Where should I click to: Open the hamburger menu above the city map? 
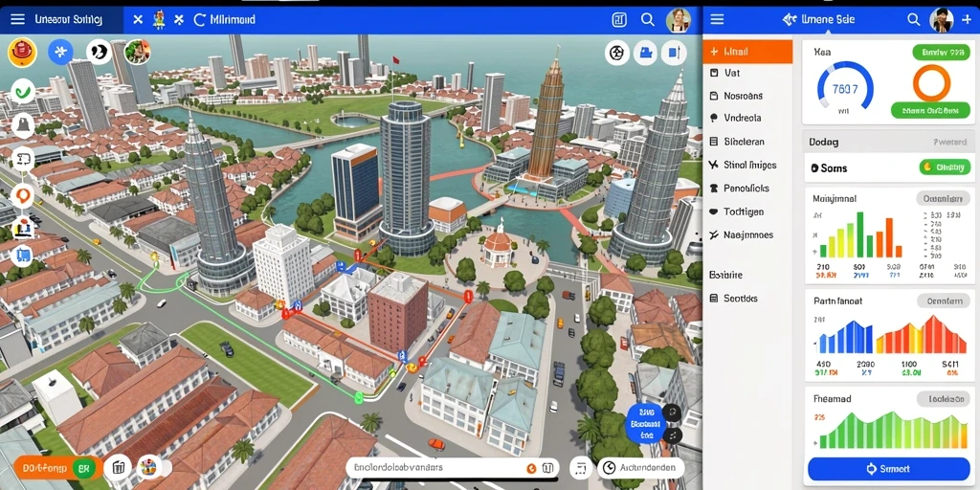coord(17,19)
